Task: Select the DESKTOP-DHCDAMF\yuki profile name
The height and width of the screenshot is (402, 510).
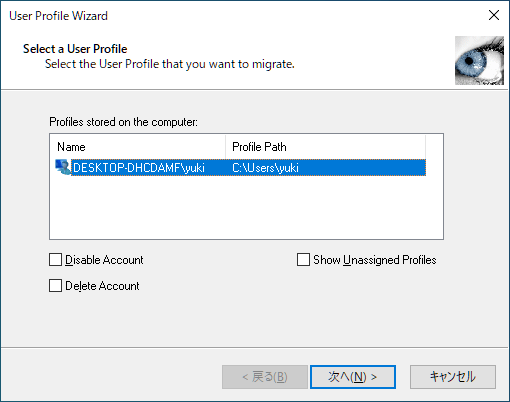Action: pos(139,168)
